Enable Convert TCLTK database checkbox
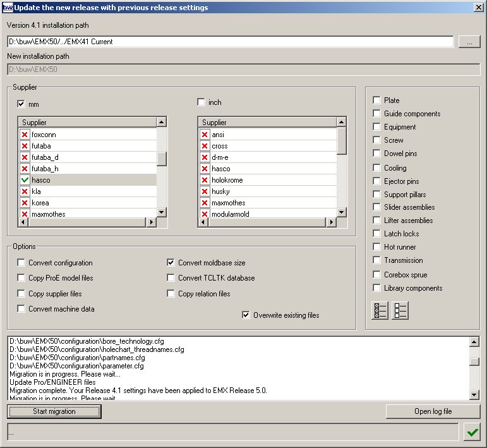This screenshot has height=448, width=487. 171,277
